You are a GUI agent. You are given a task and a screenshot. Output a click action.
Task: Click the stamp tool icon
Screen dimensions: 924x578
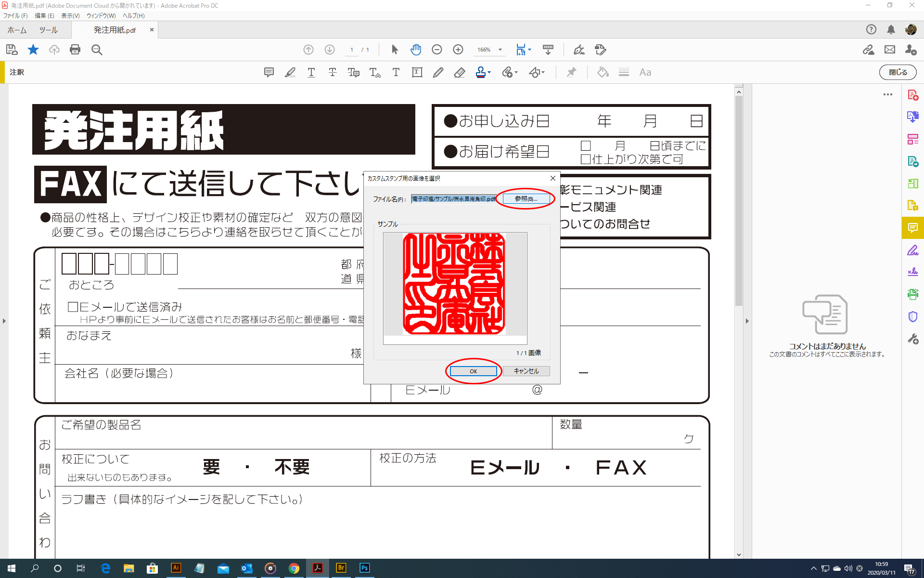pos(480,72)
